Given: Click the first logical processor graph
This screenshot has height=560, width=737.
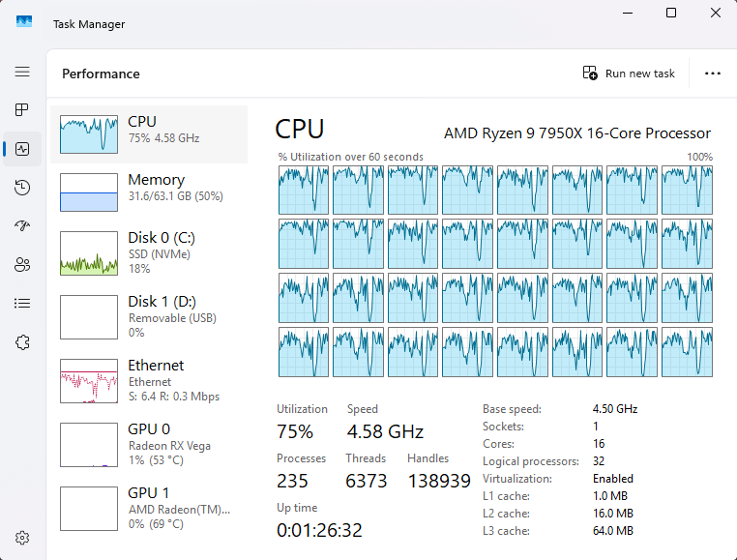Looking at the screenshot, I should 304,190.
